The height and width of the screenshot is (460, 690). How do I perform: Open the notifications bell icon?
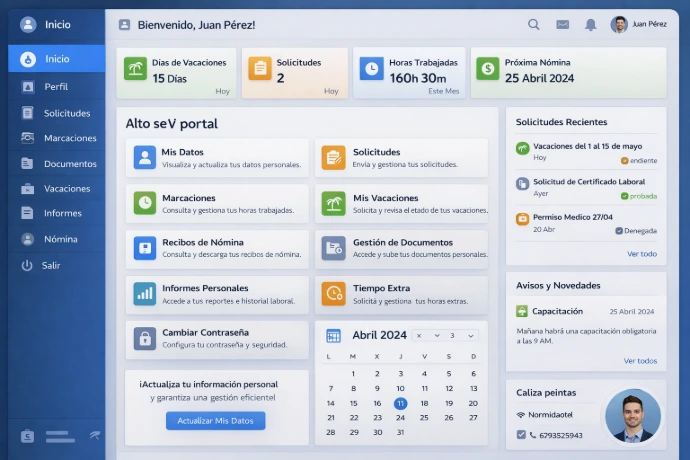click(x=590, y=24)
